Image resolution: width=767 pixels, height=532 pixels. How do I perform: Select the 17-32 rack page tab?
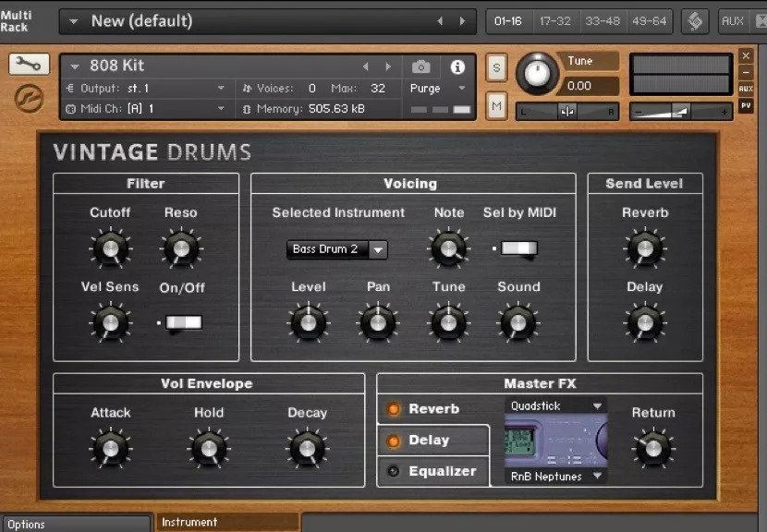click(555, 21)
